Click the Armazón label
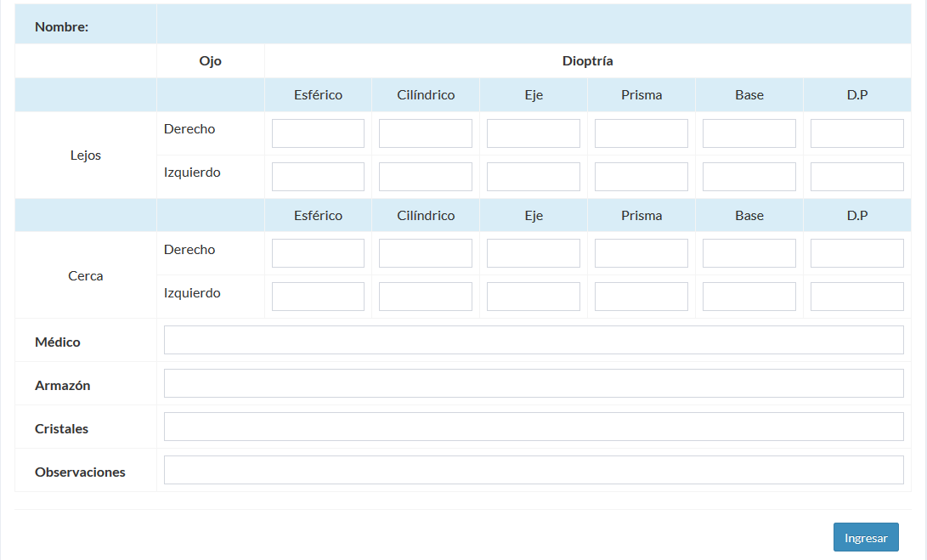927x560 pixels. pos(63,385)
